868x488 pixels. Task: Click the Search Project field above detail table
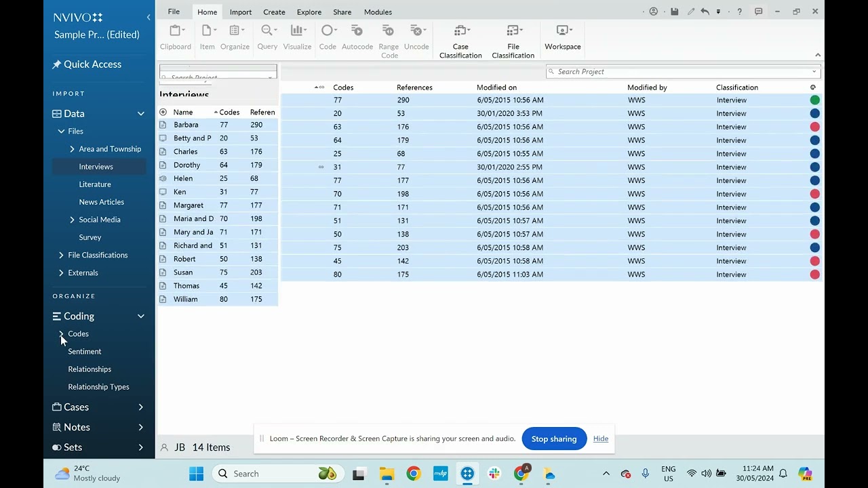pyautogui.click(x=684, y=72)
